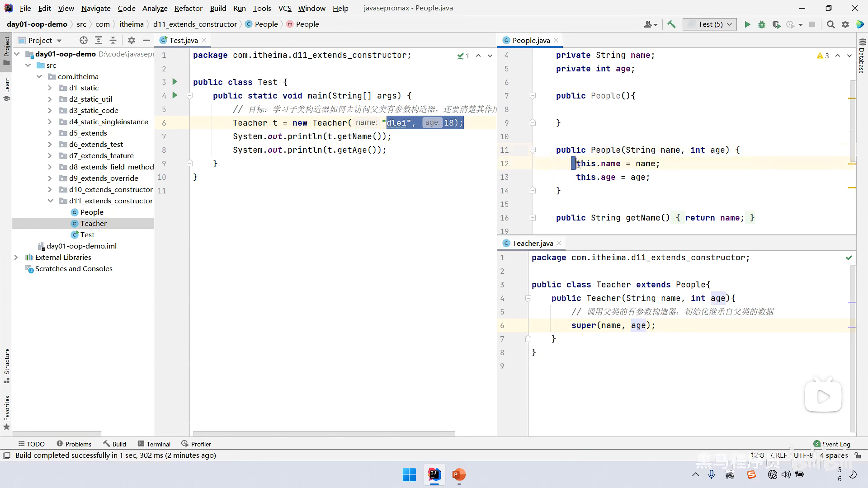Collapse all in Project panel
The height and width of the screenshot is (488, 868).
(113, 40)
